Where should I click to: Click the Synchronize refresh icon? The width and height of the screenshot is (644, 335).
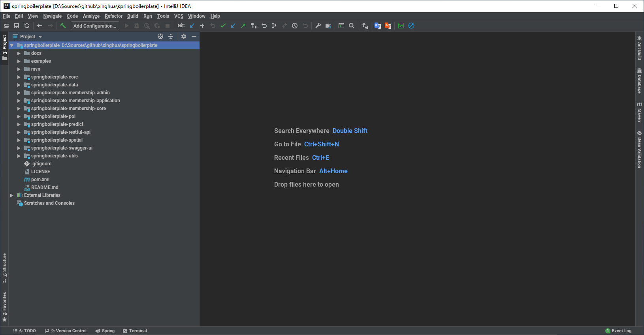pos(27,26)
